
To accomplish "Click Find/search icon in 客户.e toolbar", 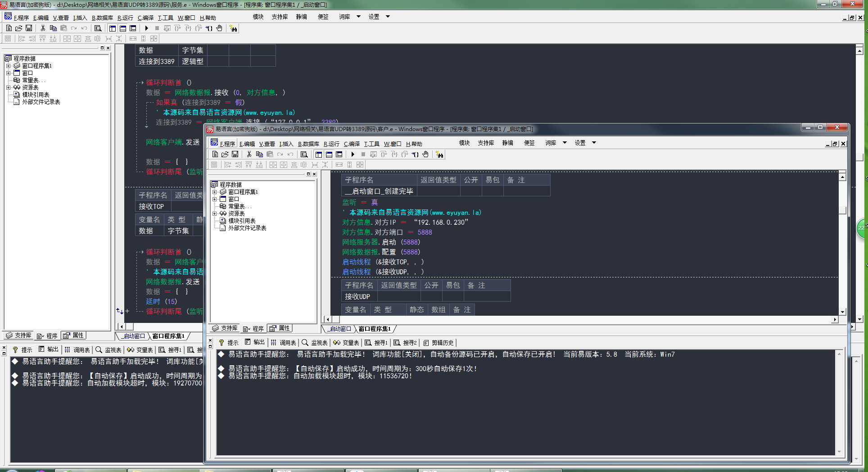I will click(x=304, y=154).
